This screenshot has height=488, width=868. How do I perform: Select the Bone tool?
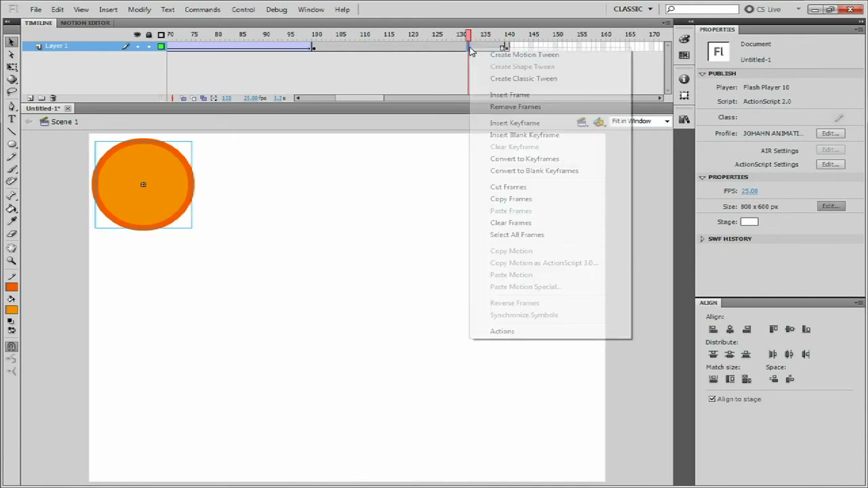(x=12, y=197)
